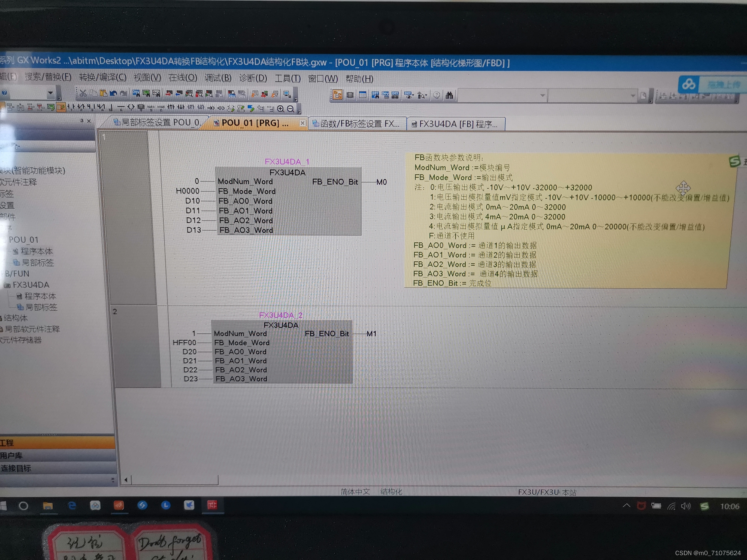Open the 在线(O) menu
Image resolution: width=747 pixels, height=560 pixels.
click(182, 78)
